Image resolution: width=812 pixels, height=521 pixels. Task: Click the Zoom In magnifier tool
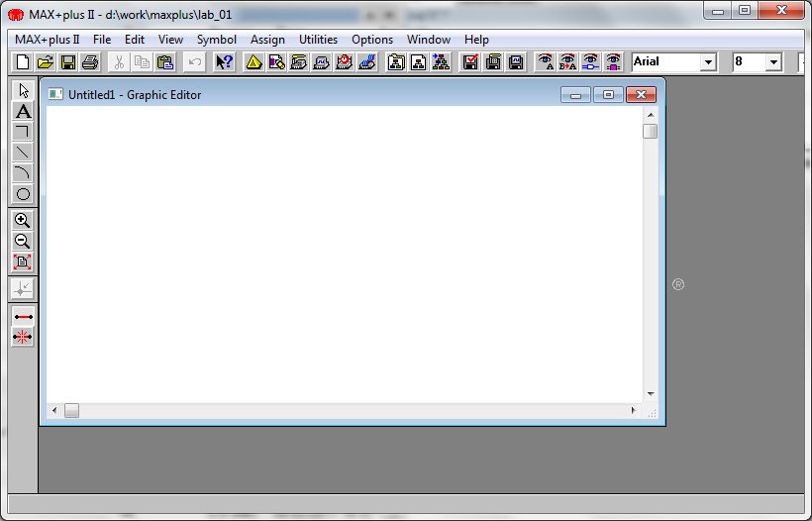[22, 221]
